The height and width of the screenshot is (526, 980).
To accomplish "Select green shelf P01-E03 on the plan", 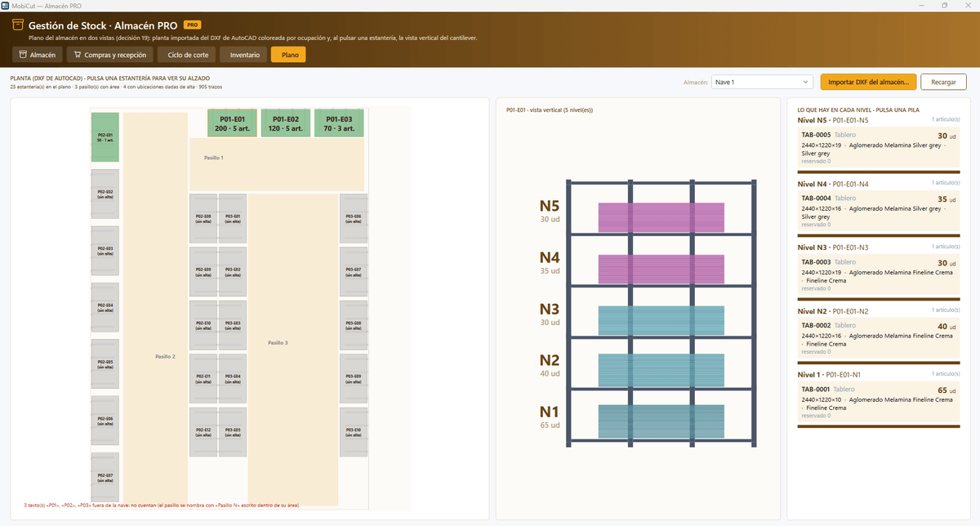I will click(x=338, y=123).
